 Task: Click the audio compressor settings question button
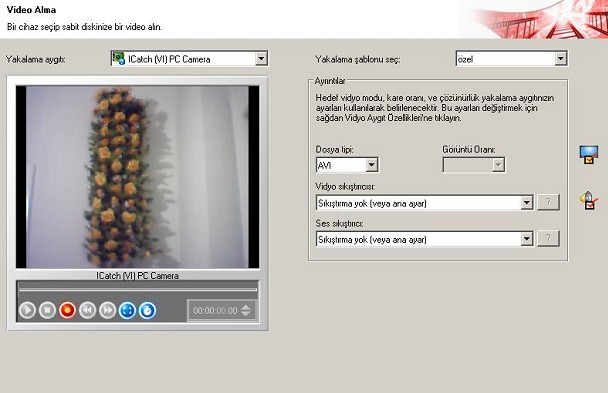click(x=548, y=238)
